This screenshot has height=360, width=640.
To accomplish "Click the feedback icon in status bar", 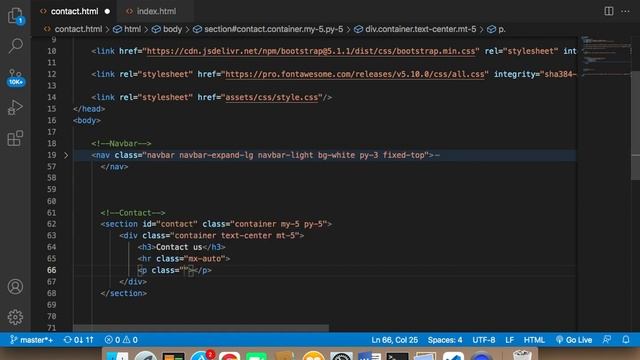I will point(607,340).
